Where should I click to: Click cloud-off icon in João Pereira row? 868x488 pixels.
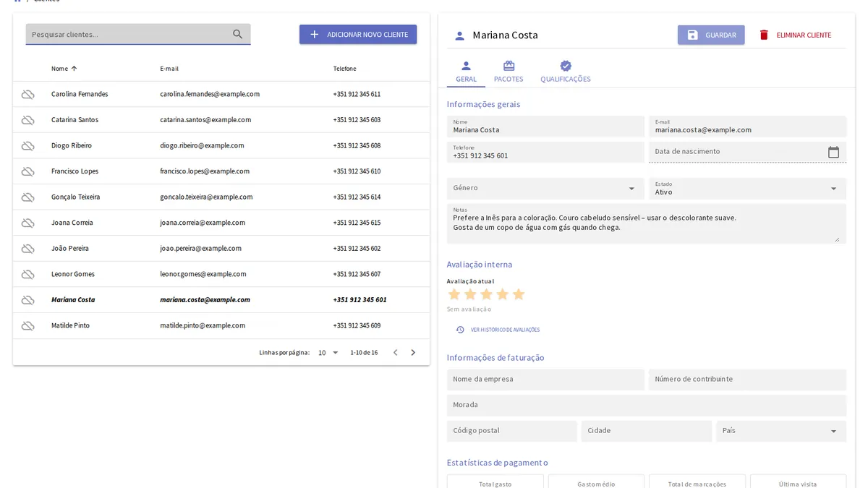point(27,249)
